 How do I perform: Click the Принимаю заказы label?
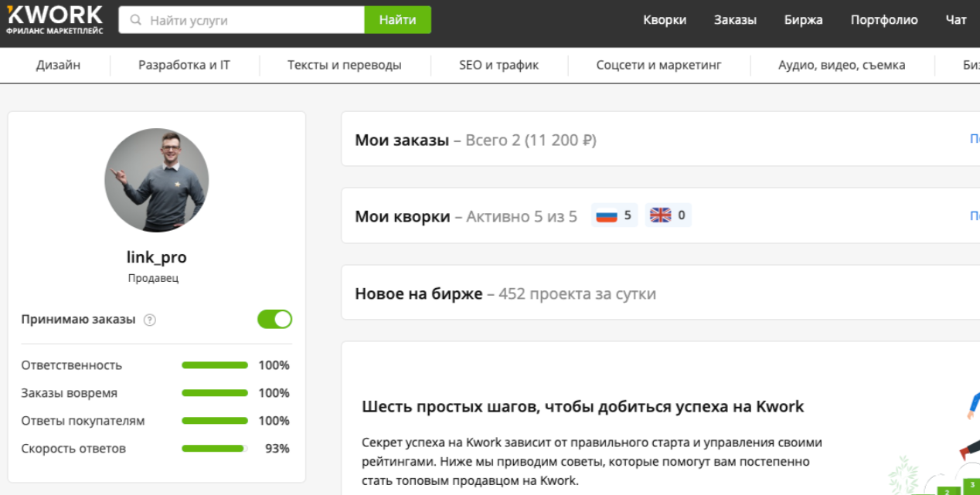pos(78,319)
